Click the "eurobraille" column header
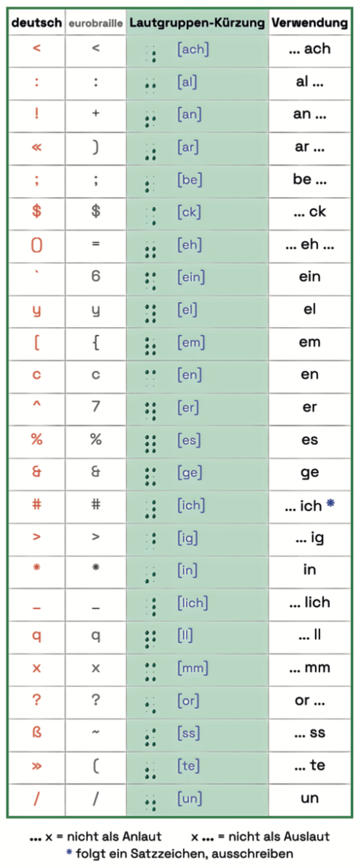This screenshot has height=868, width=360. (x=96, y=24)
